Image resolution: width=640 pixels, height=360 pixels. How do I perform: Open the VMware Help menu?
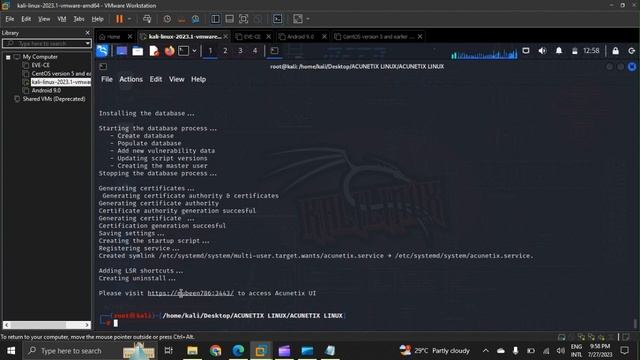97,19
